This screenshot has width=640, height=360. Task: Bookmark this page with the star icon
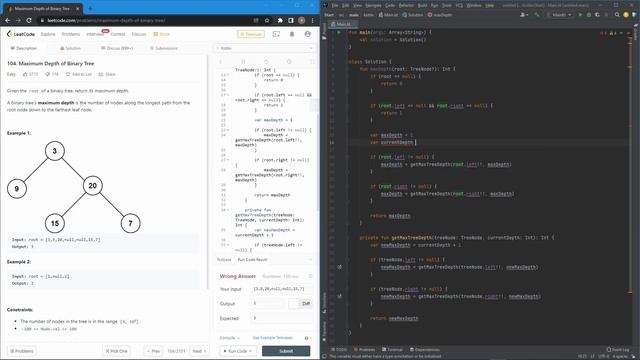click(x=267, y=20)
